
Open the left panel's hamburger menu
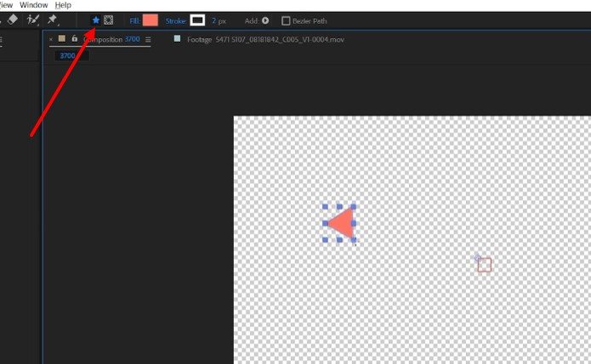(1, 40)
